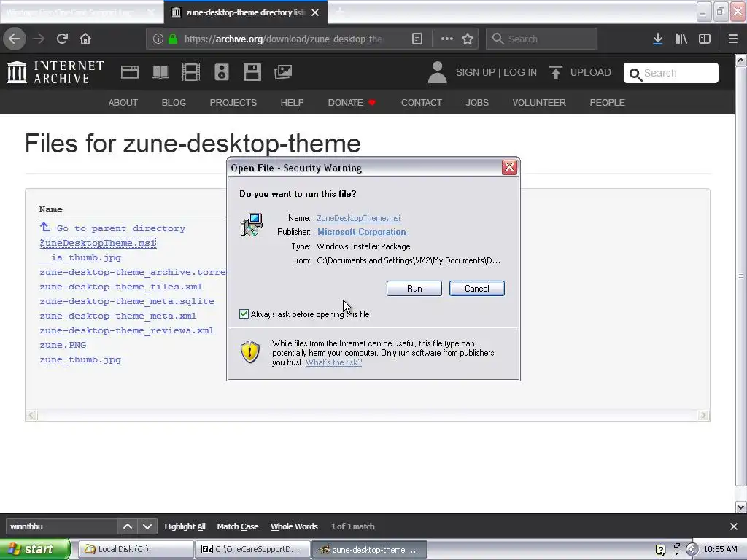Image resolution: width=747 pixels, height=560 pixels.
Task: Open the Firefox hamburger menu
Action: (x=732, y=39)
